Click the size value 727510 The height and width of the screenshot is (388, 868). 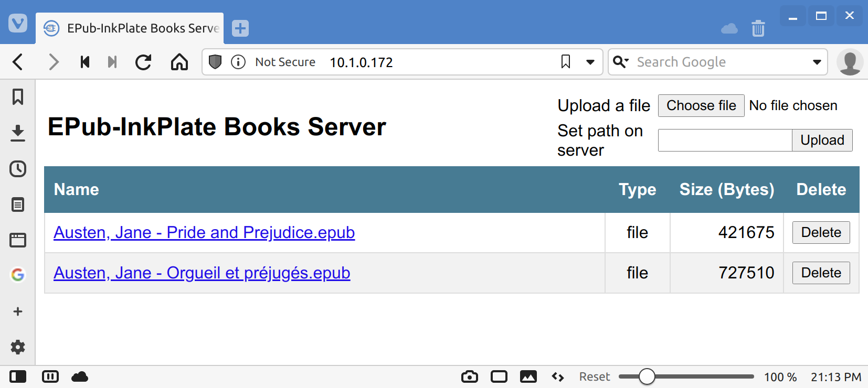(x=746, y=273)
